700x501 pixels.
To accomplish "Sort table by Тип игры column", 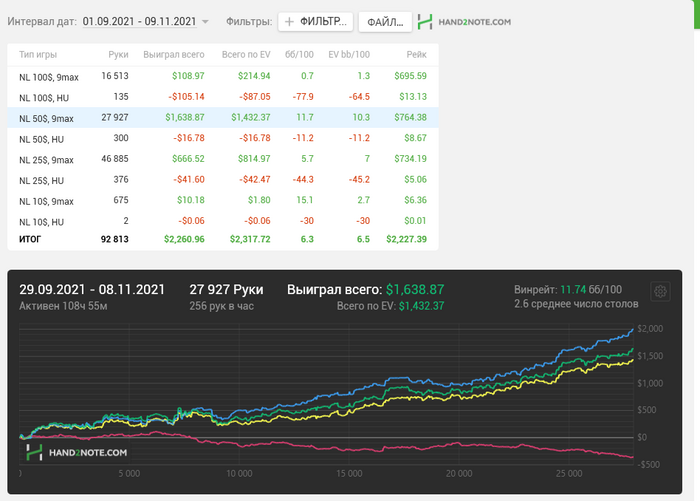I will point(38,54).
